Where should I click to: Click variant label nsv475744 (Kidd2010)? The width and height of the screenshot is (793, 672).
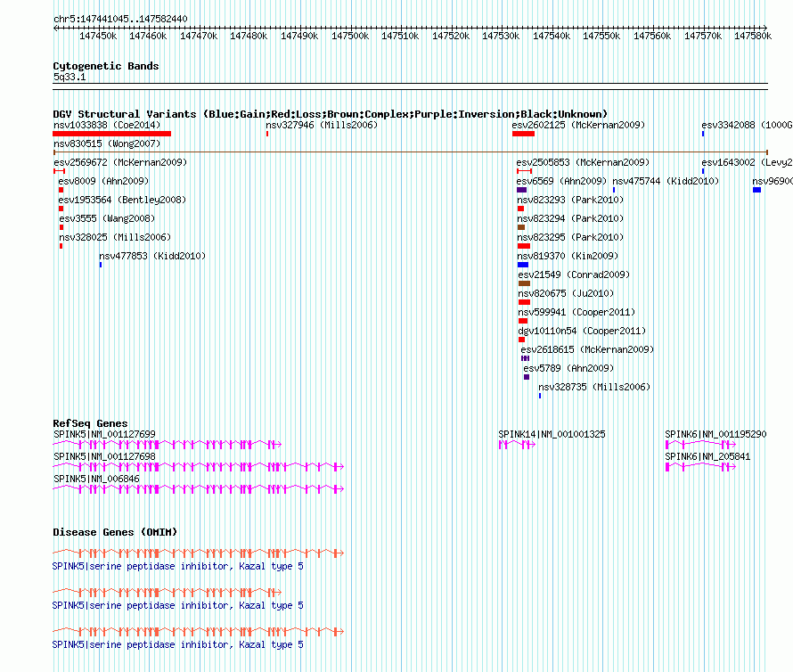click(x=666, y=181)
